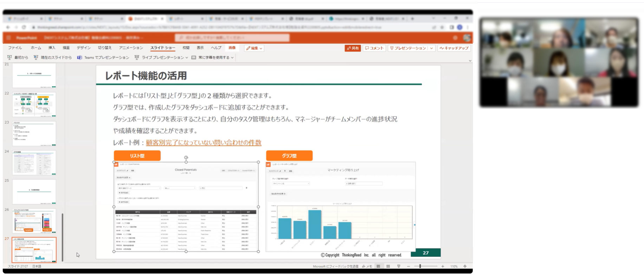
Task: Click the キャッチアップ button
Action: 454,48
